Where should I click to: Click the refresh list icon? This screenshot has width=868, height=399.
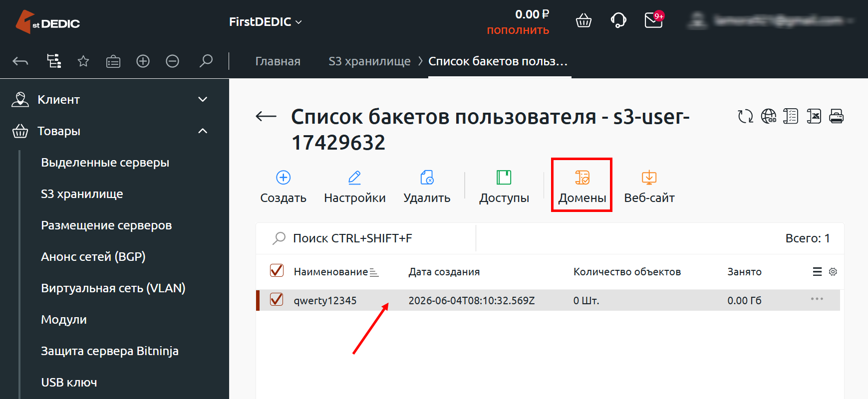(x=745, y=117)
